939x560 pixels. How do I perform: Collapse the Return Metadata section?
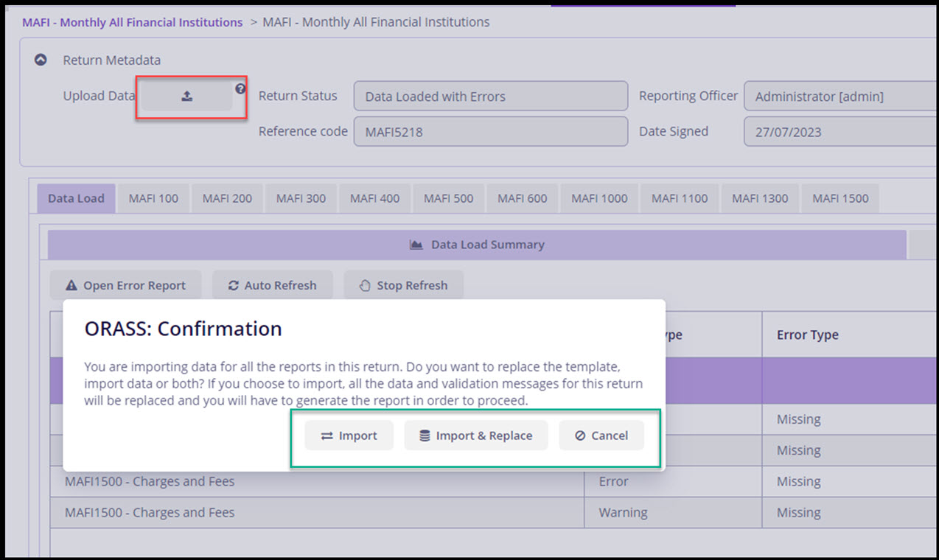coord(41,60)
